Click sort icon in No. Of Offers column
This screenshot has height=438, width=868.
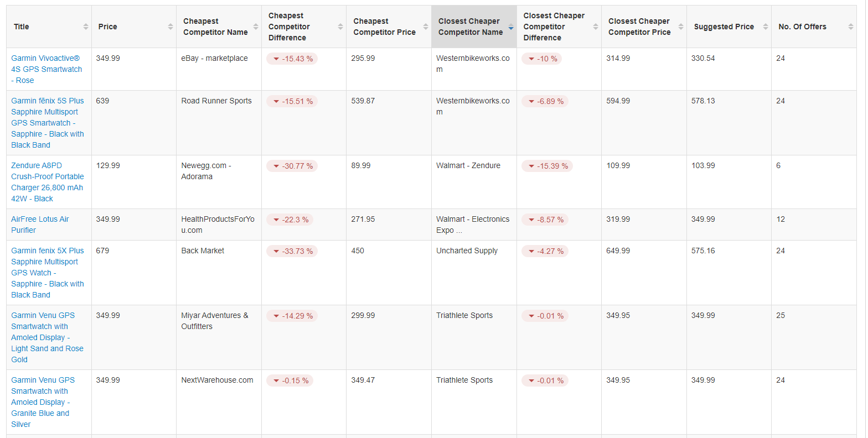point(851,27)
